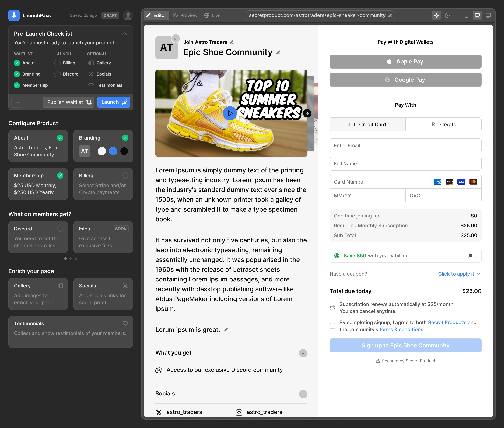
Task: Select the black branding color swatch
Action: point(124,151)
